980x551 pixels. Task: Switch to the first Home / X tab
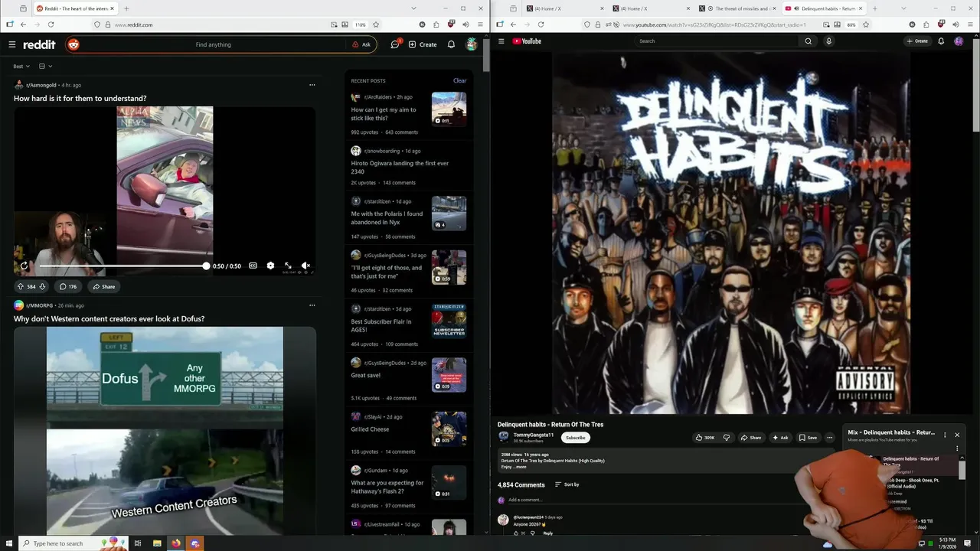tap(565, 8)
